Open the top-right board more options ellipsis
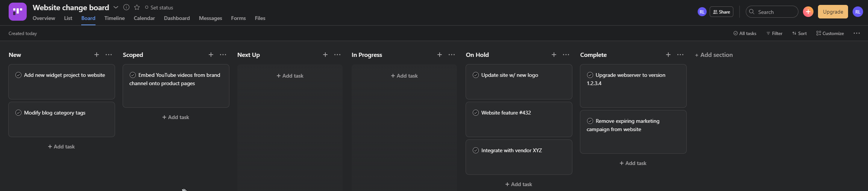Screen dimensions: 868x191 coord(857,33)
